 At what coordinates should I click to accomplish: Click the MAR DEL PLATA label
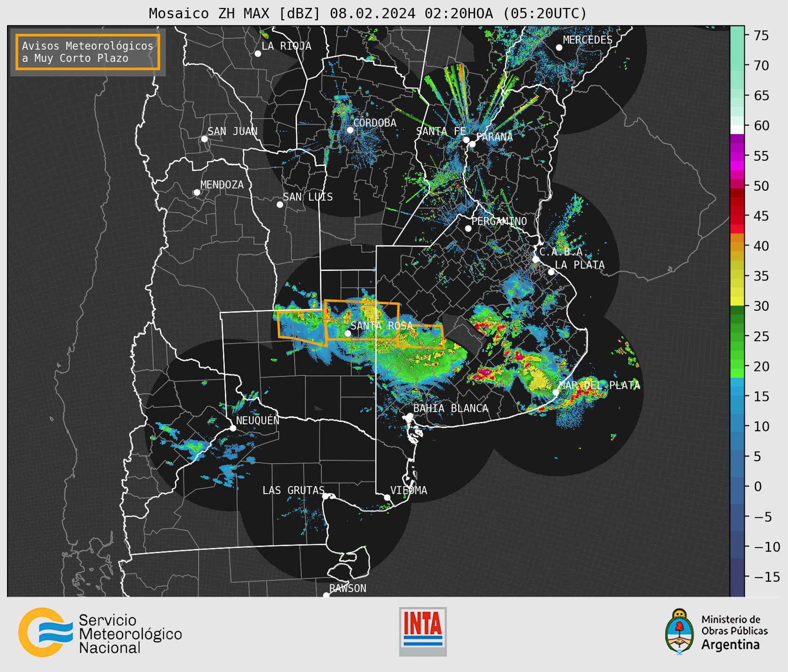pyautogui.click(x=599, y=386)
